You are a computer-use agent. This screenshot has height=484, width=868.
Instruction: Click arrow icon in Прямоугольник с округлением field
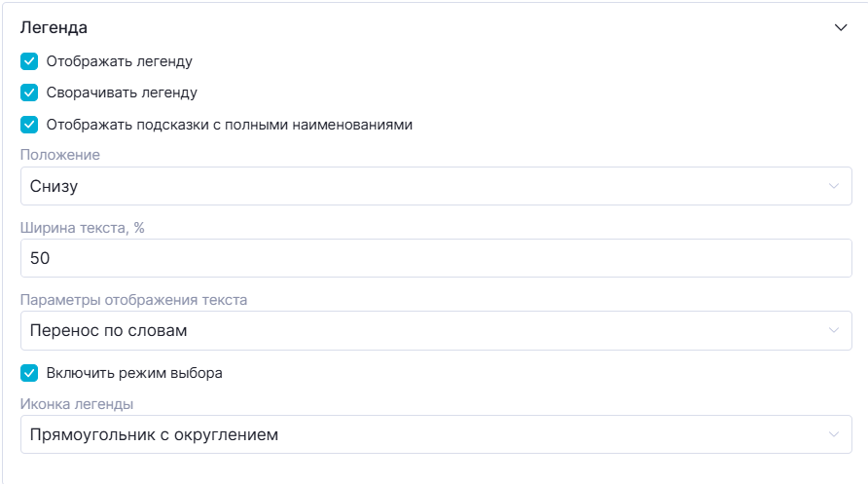[x=833, y=434]
